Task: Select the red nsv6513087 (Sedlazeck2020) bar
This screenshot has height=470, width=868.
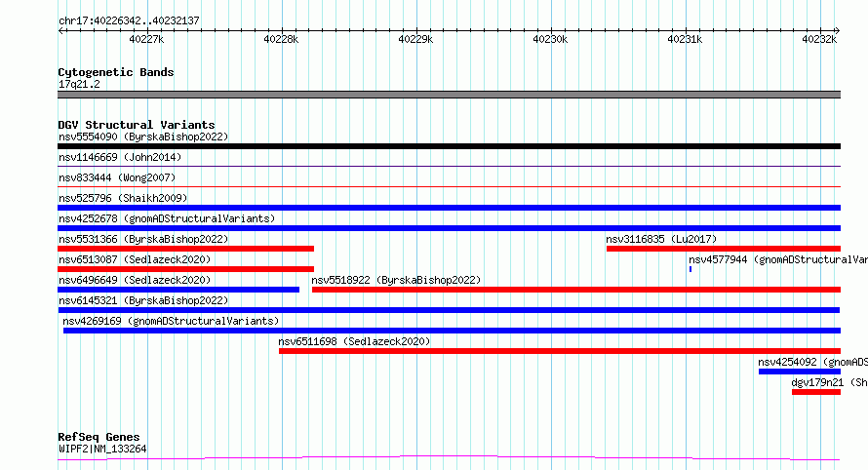Action: point(185,269)
